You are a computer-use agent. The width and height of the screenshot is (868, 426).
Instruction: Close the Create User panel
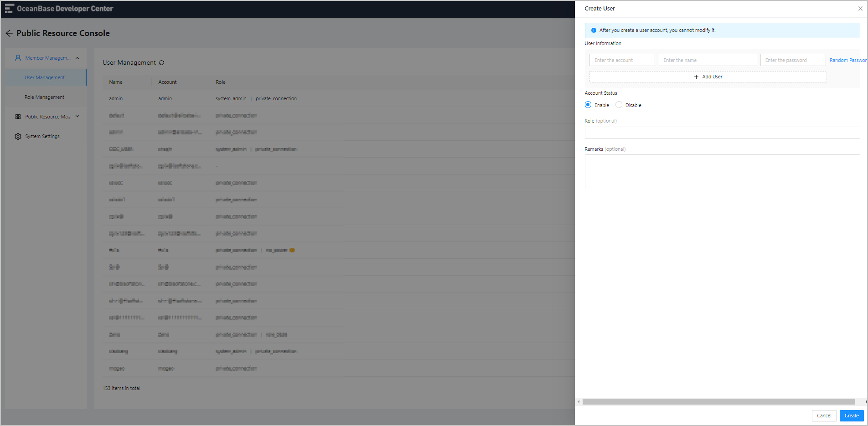tap(860, 9)
